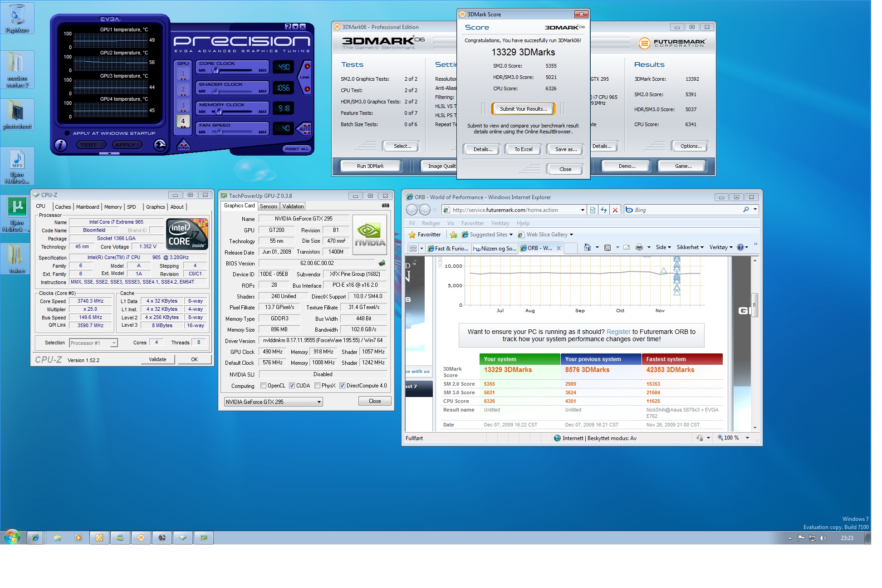
Task: Click GPU-Z screenshot camera icon
Action: pyautogui.click(x=385, y=206)
